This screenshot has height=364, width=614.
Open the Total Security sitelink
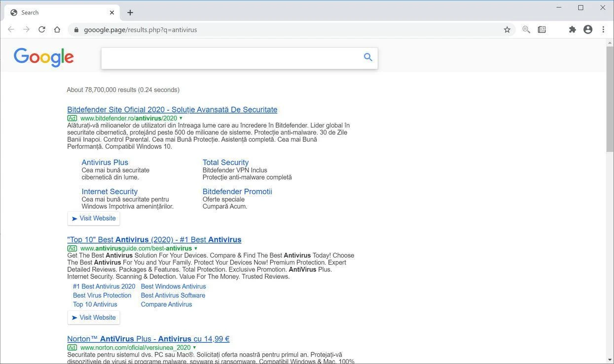225,162
